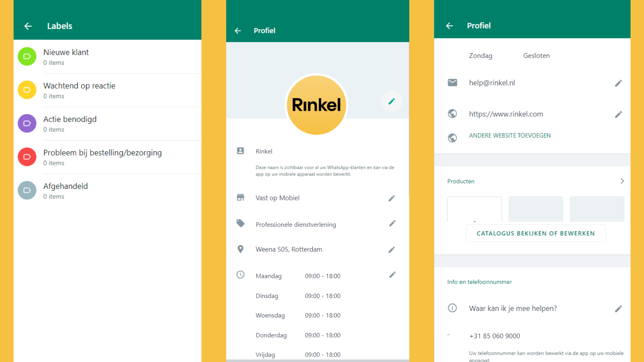Image resolution: width=644 pixels, height=362 pixels.
Task: Click the storefront icon beside Vast op Mobiel
Action: [x=240, y=197]
